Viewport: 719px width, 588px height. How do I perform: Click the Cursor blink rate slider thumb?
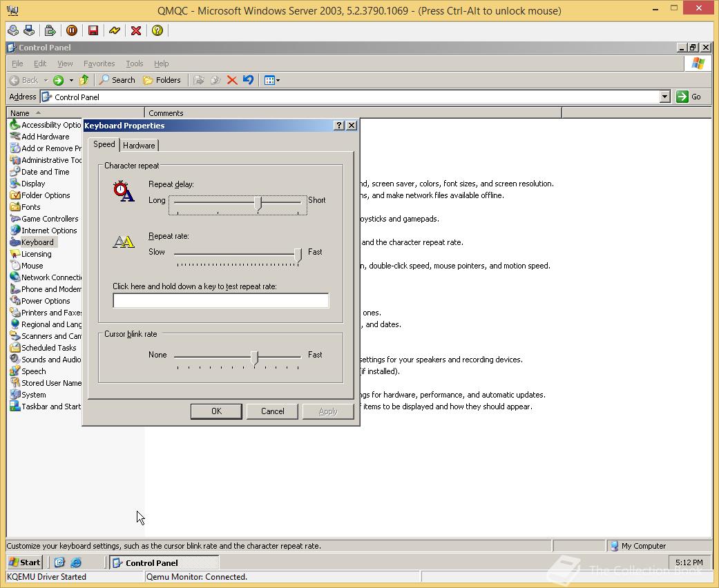(x=254, y=358)
